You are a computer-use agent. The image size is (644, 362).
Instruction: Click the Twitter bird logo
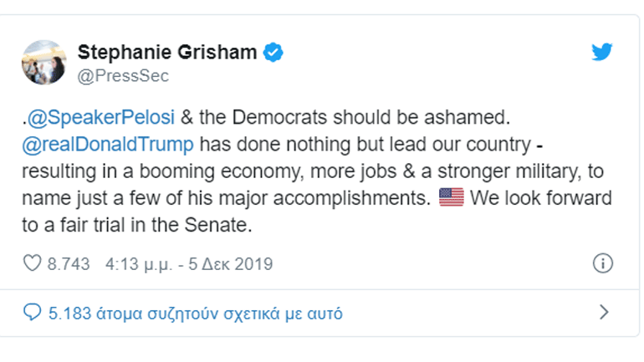[x=602, y=53]
